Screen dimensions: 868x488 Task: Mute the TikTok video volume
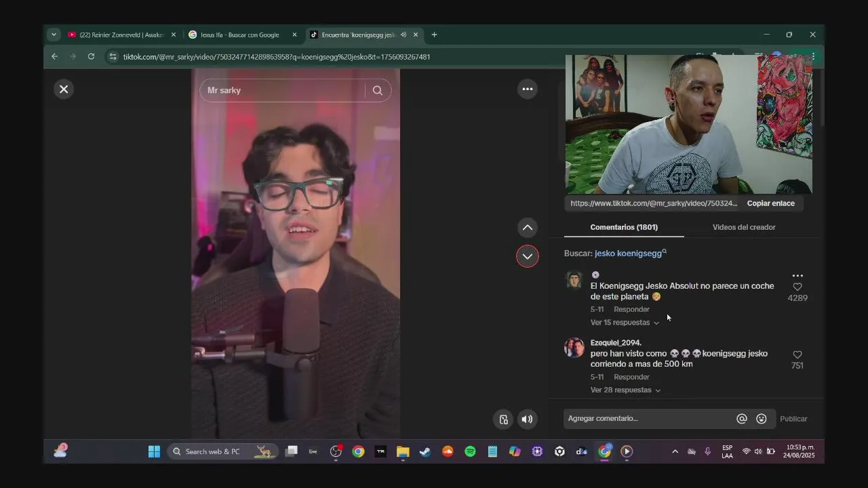[x=527, y=419]
